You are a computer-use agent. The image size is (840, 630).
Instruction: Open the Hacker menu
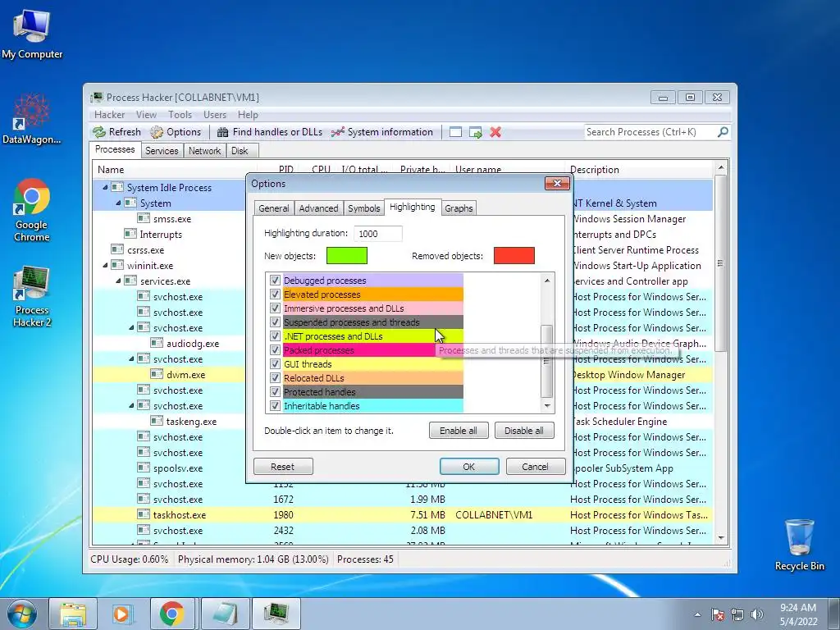[x=109, y=115]
